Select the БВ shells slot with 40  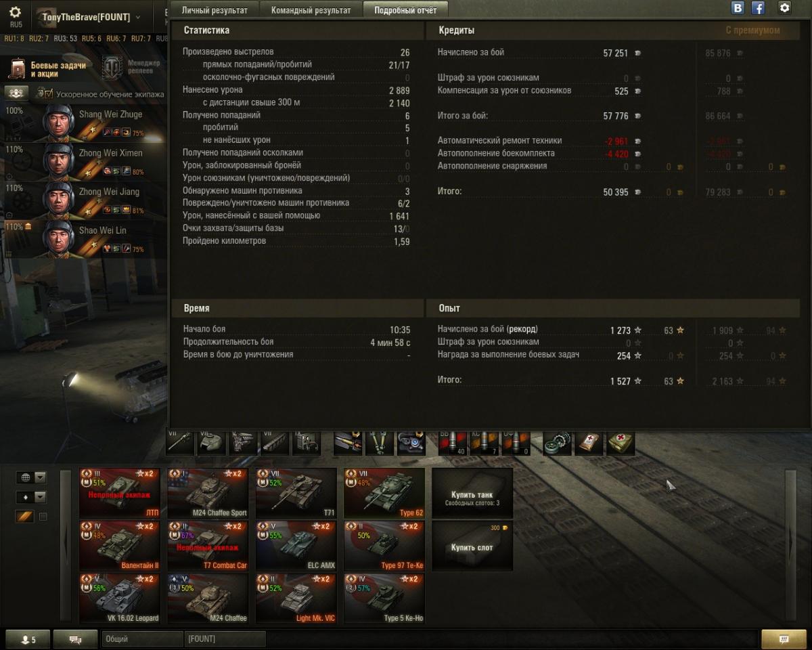(x=453, y=442)
